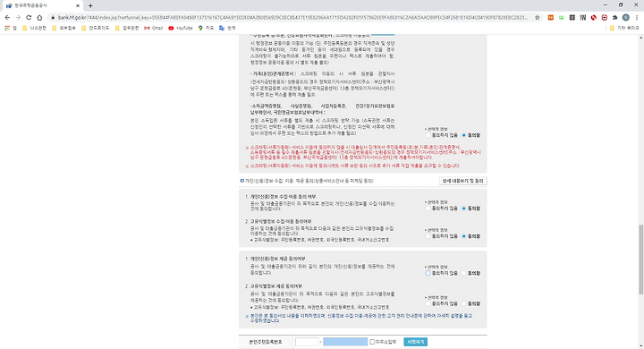Open the Chrome profile avatar
The width and height of the screenshot is (644, 349).
tap(626, 18)
